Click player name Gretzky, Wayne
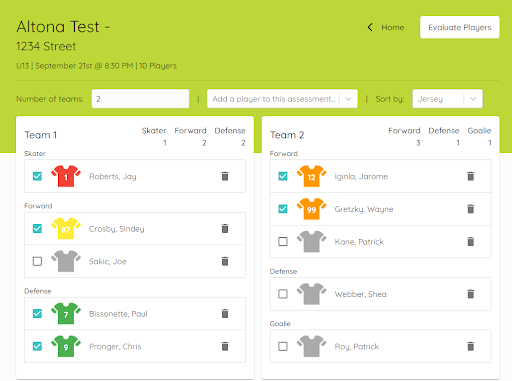The height and width of the screenshot is (381, 512). [364, 209]
